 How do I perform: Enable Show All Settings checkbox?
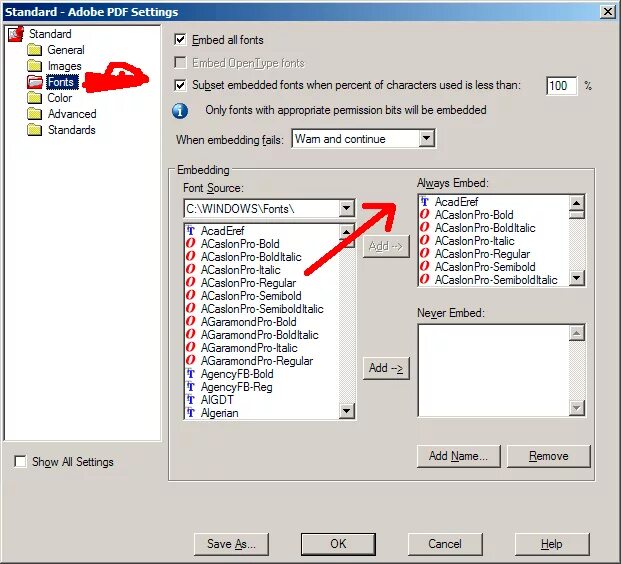click(20, 461)
